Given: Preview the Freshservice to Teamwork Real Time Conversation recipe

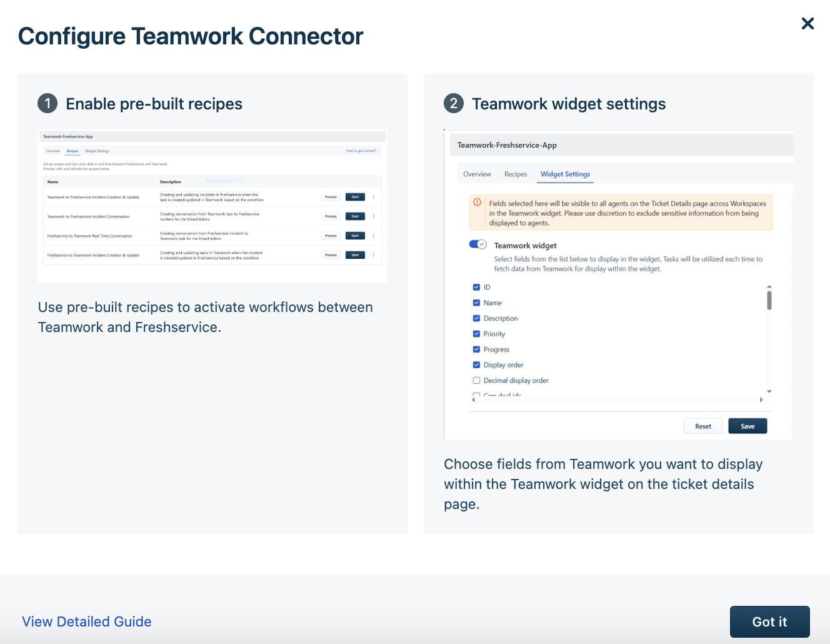Looking at the screenshot, I should (331, 236).
